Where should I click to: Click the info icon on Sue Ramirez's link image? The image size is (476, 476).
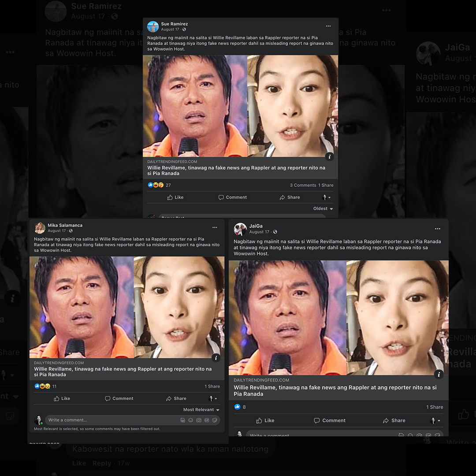pos(330,156)
